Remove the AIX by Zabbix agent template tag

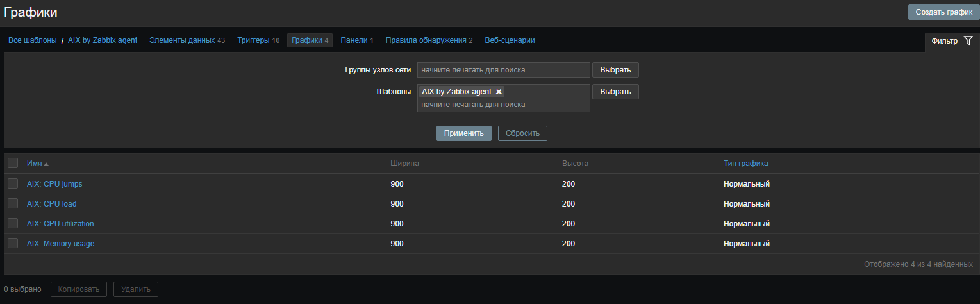coord(499,92)
